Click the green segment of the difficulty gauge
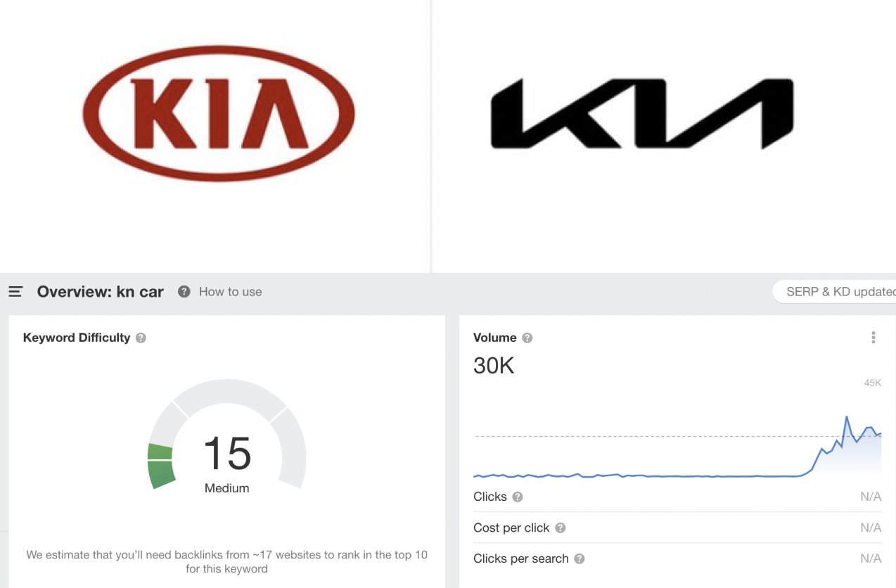Viewport: 896px width, 588px height. tap(161, 466)
